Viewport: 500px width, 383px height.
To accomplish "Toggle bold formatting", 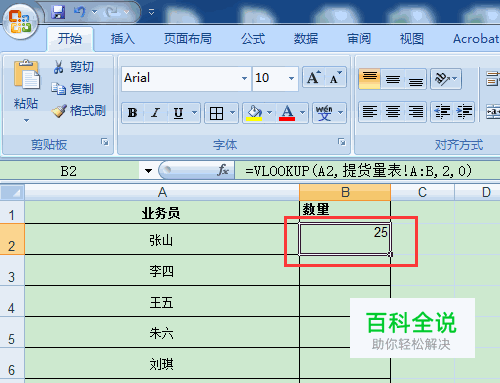I will pos(132,113).
